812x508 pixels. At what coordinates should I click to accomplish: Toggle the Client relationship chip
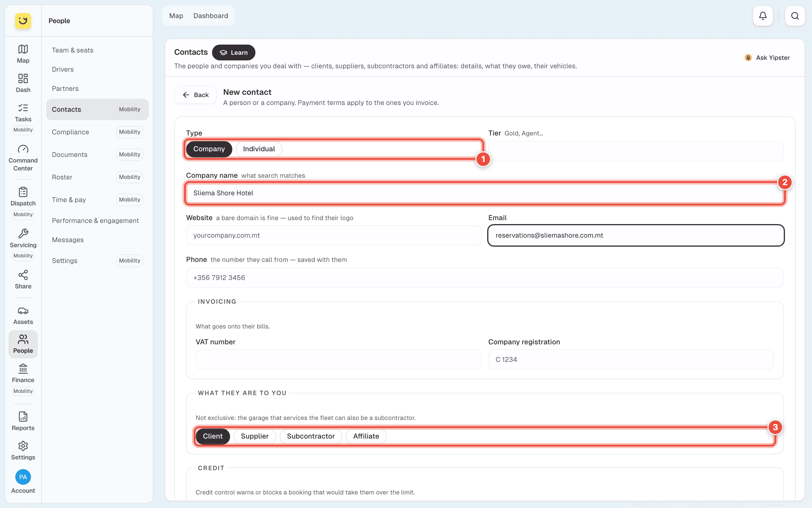pos(213,436)
